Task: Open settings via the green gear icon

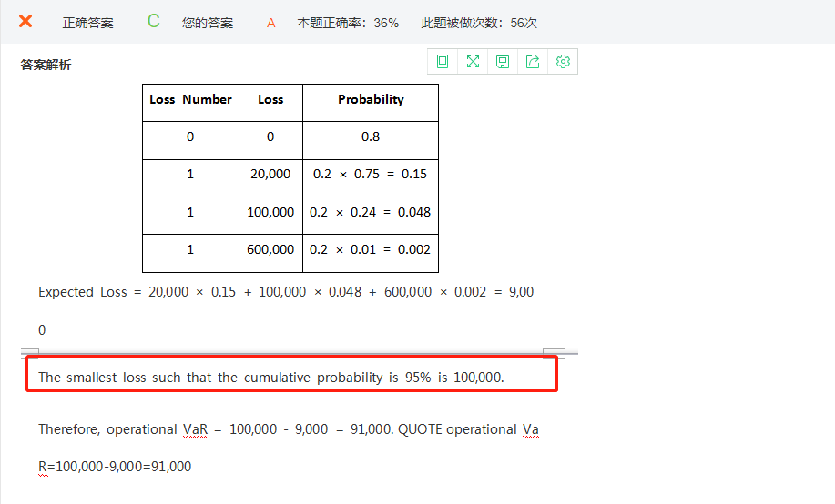Action: pos(563,62)
